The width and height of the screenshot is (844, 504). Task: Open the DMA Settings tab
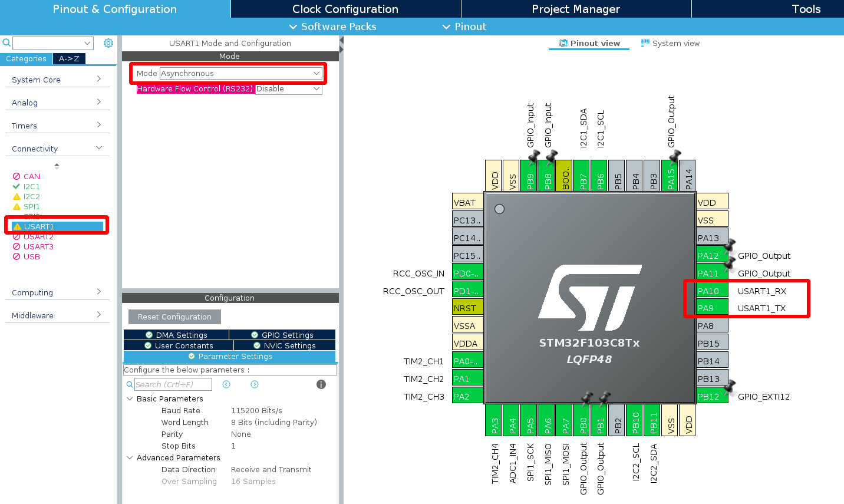(176, 335)
